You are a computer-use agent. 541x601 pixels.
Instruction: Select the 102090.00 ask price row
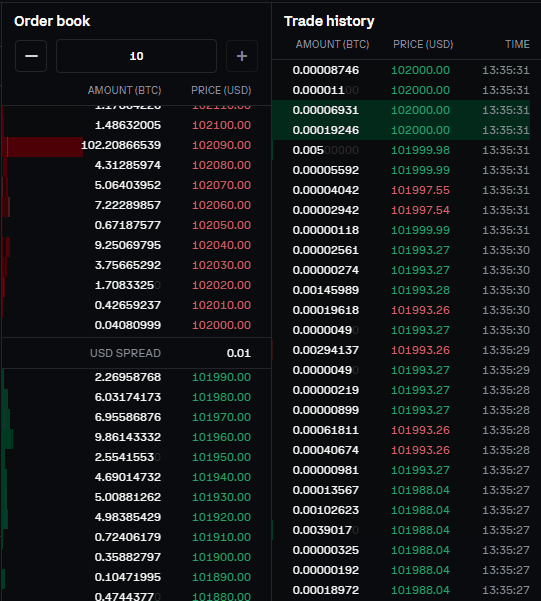(x=136, y=145)
